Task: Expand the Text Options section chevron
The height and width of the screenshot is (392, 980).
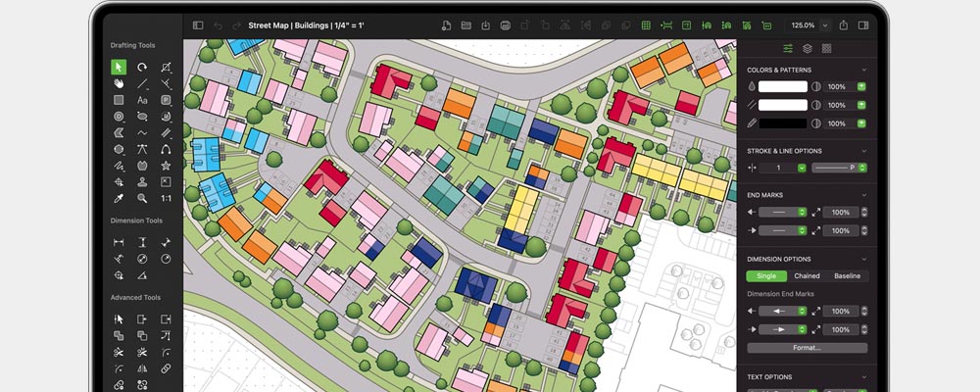Action: point(863,377)
